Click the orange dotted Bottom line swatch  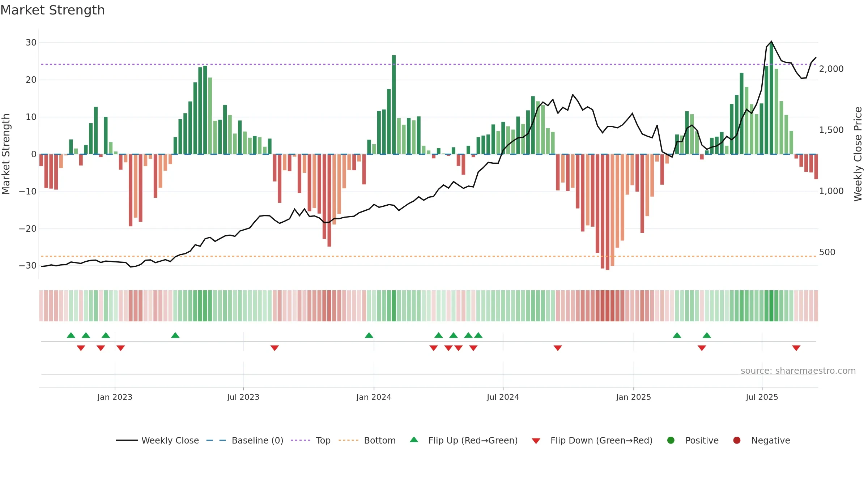point(348,440)
